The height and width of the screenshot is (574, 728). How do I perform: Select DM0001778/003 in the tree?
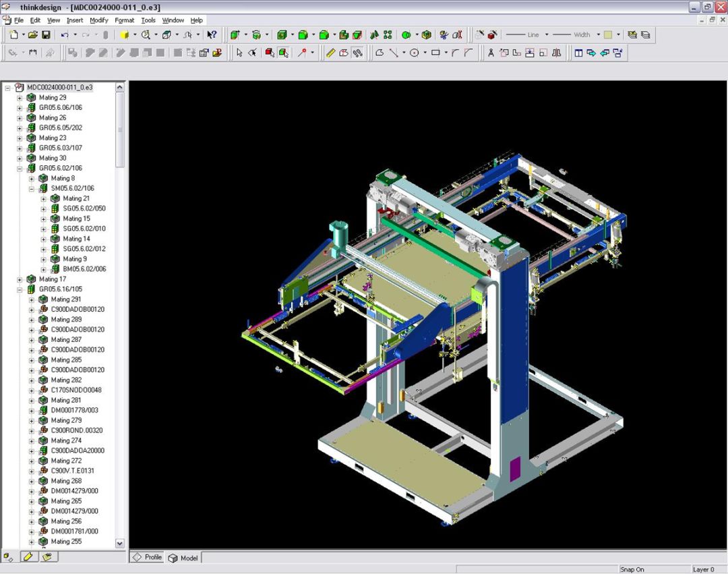[74, 411]
